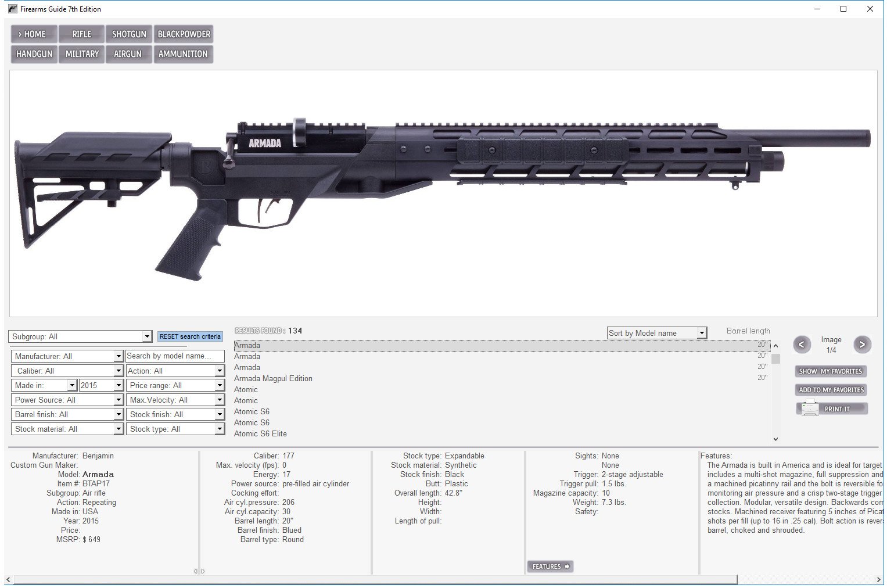Click the Search by model name field
Image resolution: width=887 pixels, height=588 pixels.
point(175,356)
